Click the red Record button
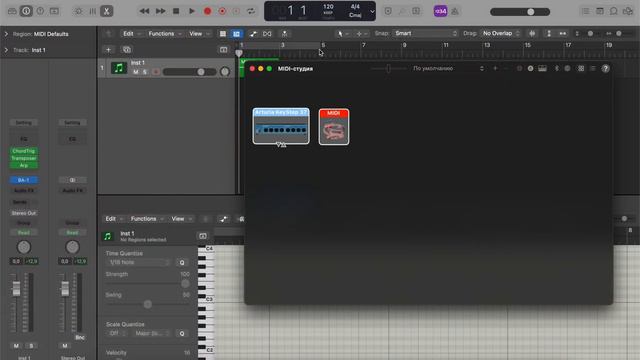The width and height of the screenshot is (640, 360). click(x=207, y=11)
